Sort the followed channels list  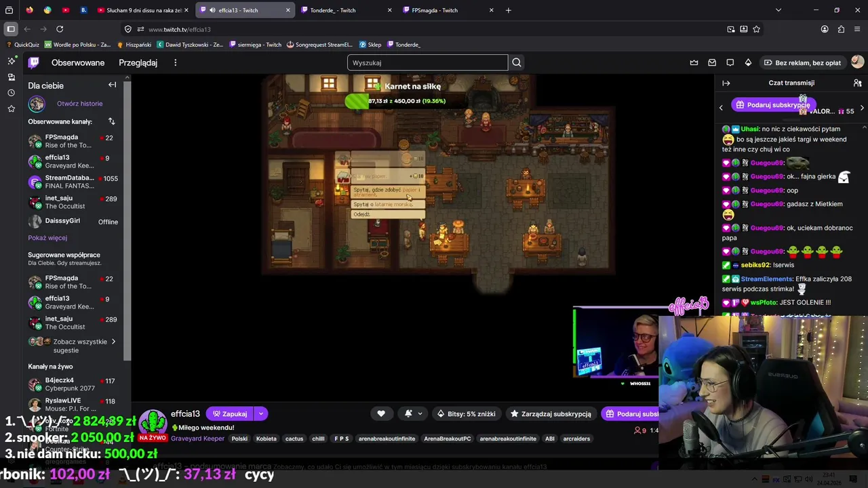pos(111,121)
